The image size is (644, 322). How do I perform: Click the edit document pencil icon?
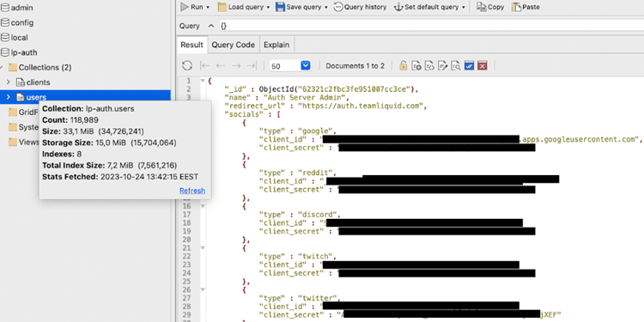coord(442,66)
